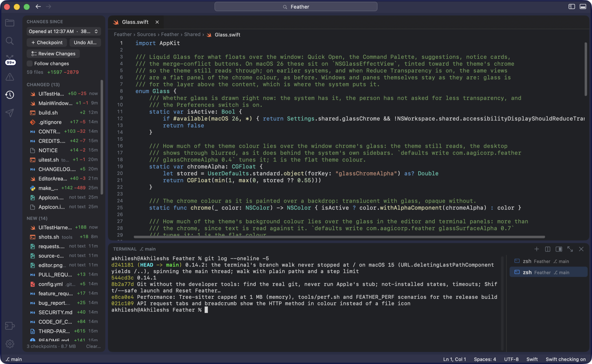Click Spaces: 4 in the status bar
Image resolution: width=592 pixels, height=364 pixels.
pyautogui.click(x=485, y=359)
